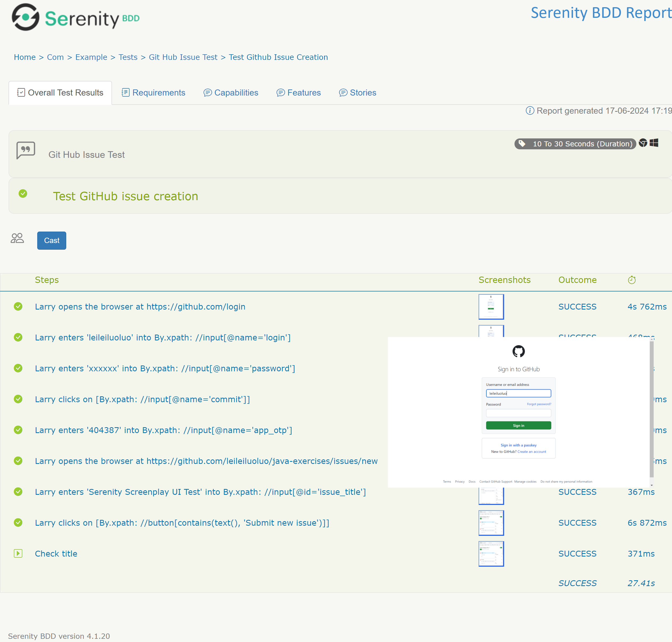Image resolution: width=672 pixels, height=642 pixels.
Task: Open step opening java-exercises/issues/new
Action: point(206,461)
